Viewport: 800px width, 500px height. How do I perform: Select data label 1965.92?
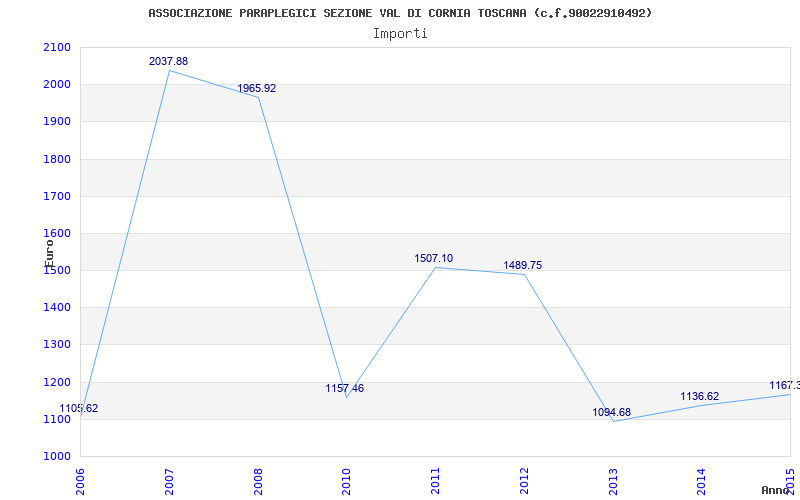click(x=257, y=88)
